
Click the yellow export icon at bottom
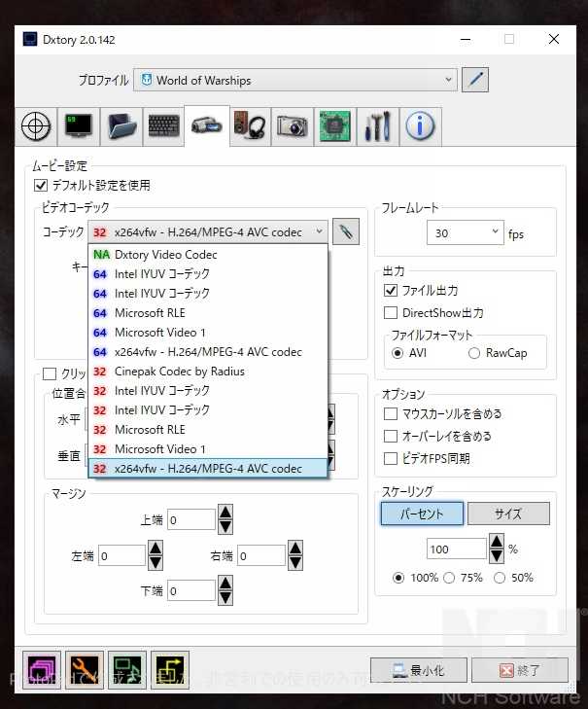[x=170, y=670]
